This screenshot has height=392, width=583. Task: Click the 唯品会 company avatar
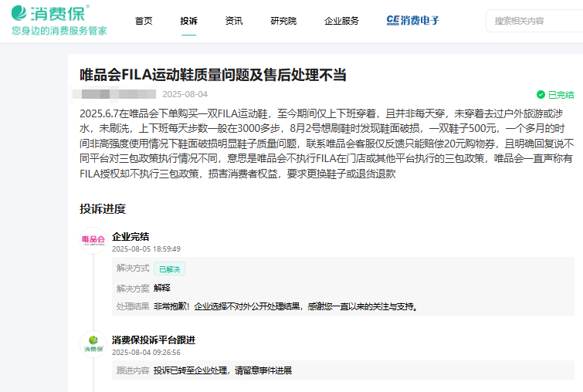93,240
